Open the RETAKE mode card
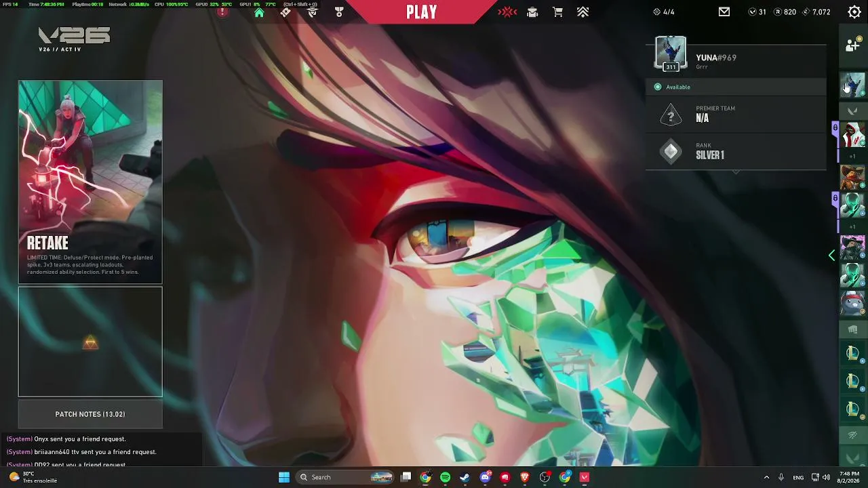868x488 pixels. (x=90, y=182)
